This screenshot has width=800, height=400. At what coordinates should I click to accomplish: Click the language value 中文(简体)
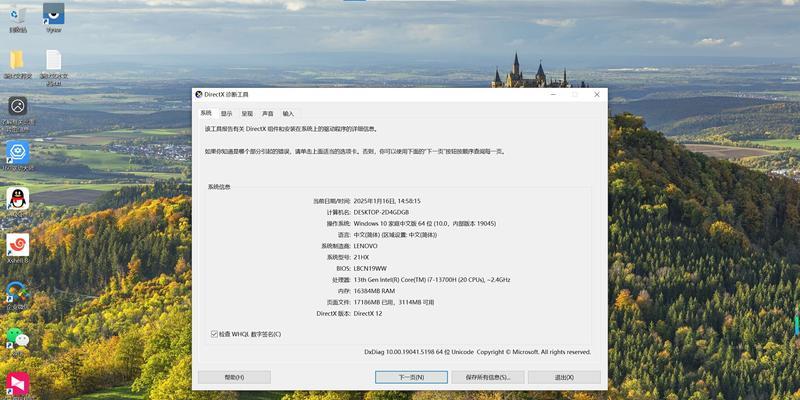click(x=395, y=235)
